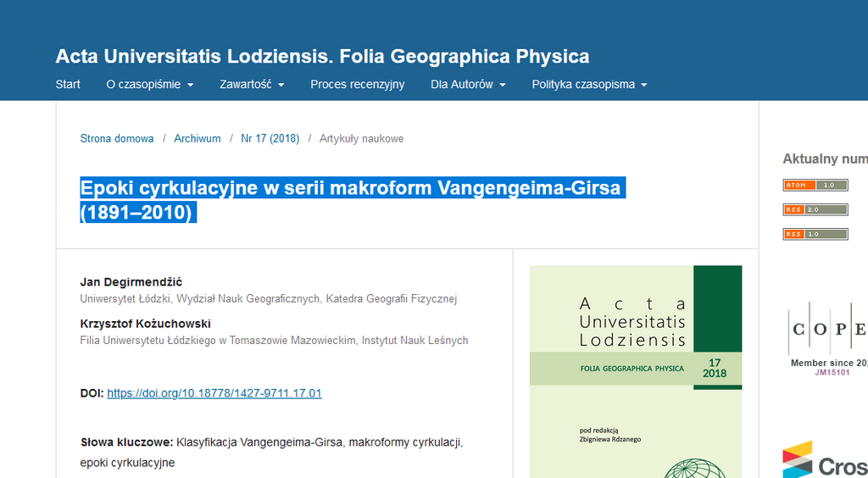Navigate to Nr 17 (2018) issue
Viewport: 868px width, 478px height.
point(270,139)
